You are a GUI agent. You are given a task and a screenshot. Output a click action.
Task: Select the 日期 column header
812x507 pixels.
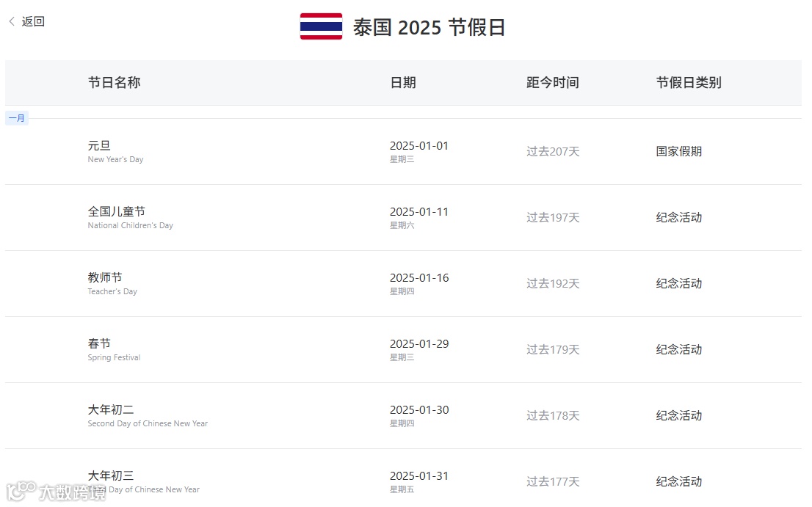pyautogui.click(x=402, y=82)
